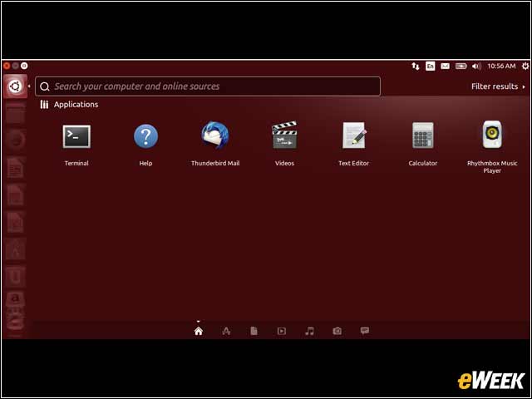Screen dimensions: 532x399
Task: Switch to the Videos lens
Action: point(282,331)
